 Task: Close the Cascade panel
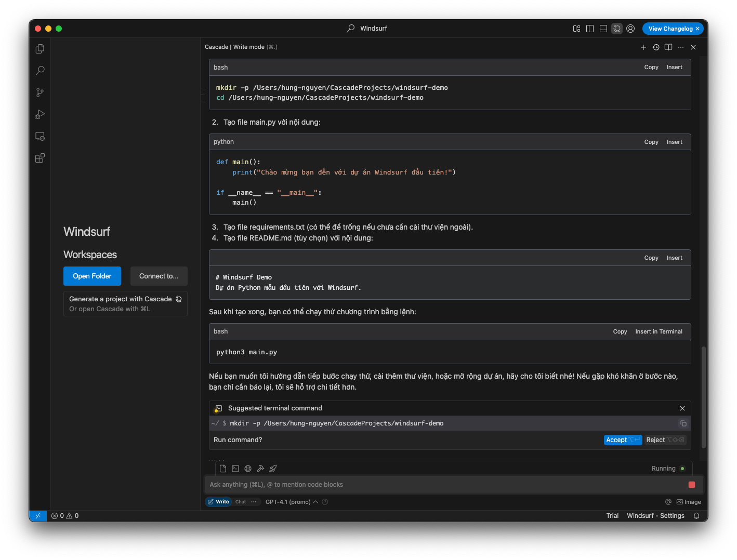tap(693, 47)
